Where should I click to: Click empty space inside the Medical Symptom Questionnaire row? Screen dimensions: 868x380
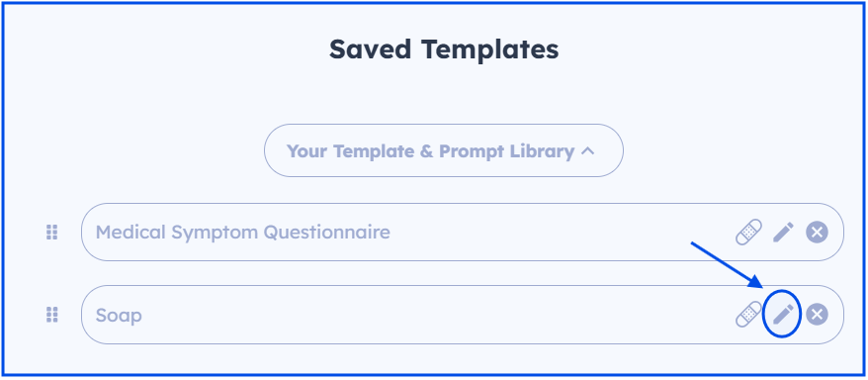pyautogui.click(x=560, y=233)
